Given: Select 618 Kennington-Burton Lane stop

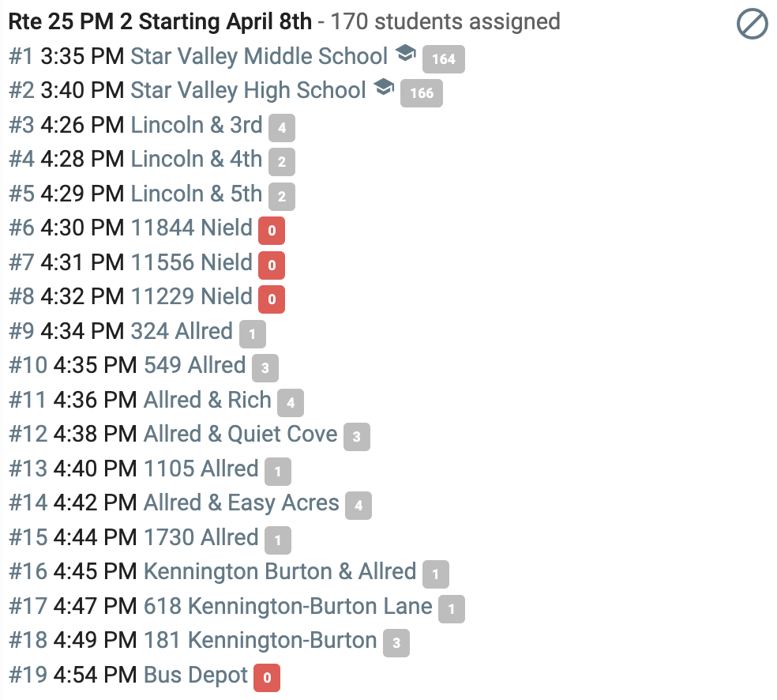Looking at the screenshot, I should (x=288, y=606).
